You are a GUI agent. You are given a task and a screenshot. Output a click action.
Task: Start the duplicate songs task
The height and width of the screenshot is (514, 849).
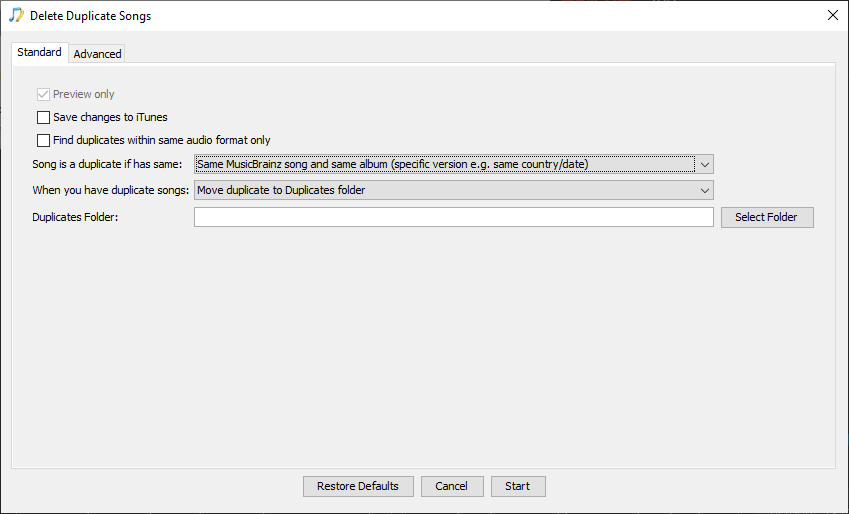click(x=518, y=486)
